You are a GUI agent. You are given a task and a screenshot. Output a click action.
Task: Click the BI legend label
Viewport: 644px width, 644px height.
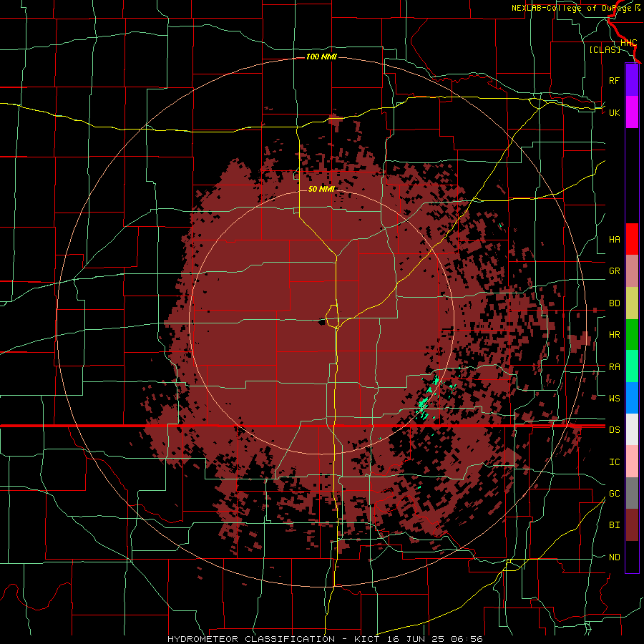[614, 525]
